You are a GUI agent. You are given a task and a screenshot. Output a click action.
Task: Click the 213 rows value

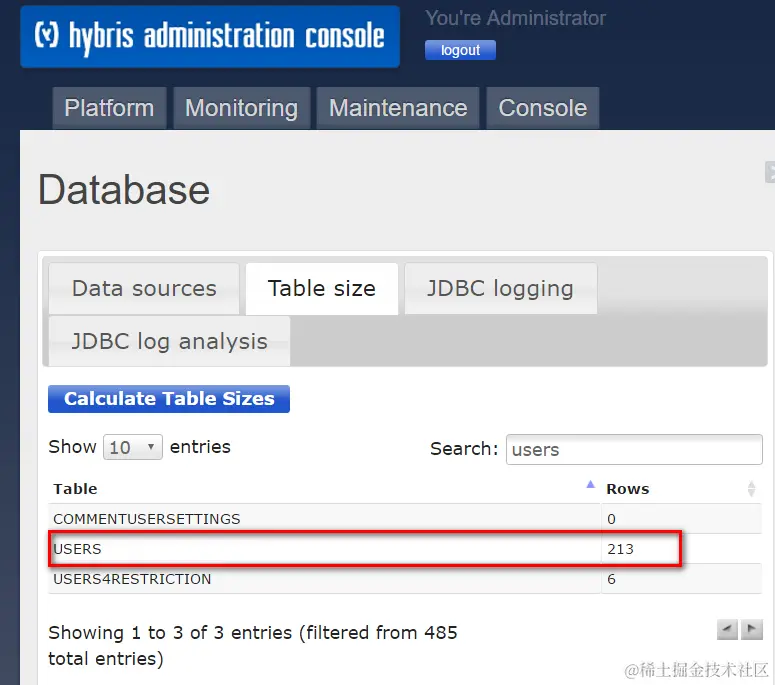(620, 549)
